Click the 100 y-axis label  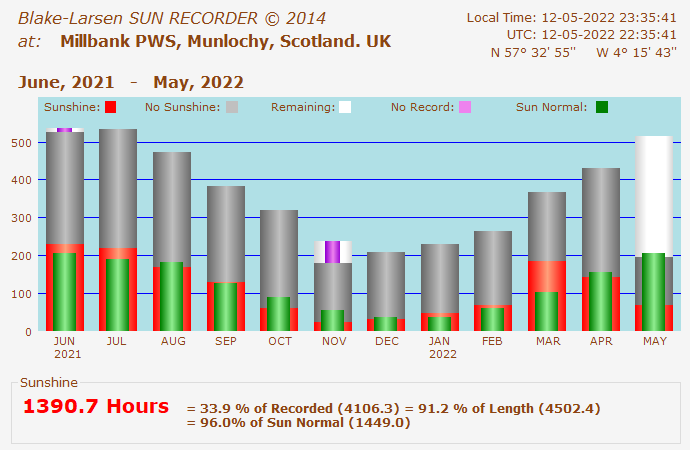click(22, 294)
